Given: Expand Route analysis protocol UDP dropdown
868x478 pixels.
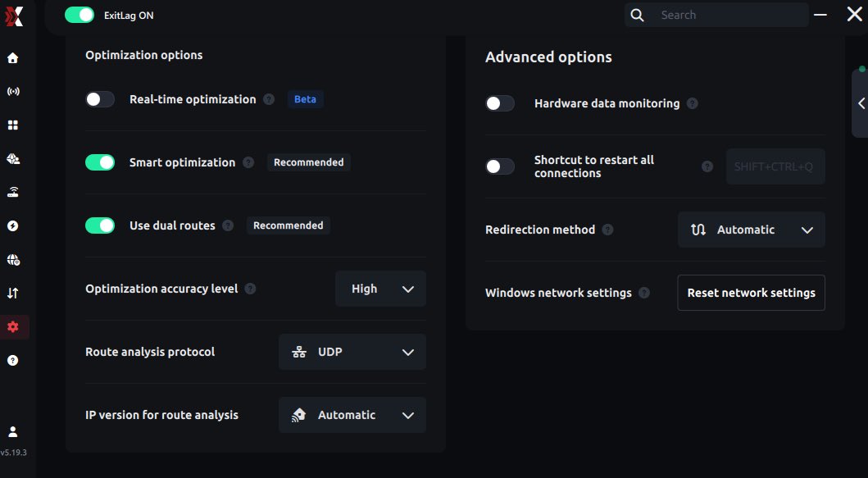Looking at the screenshot, I should point(352,352).
